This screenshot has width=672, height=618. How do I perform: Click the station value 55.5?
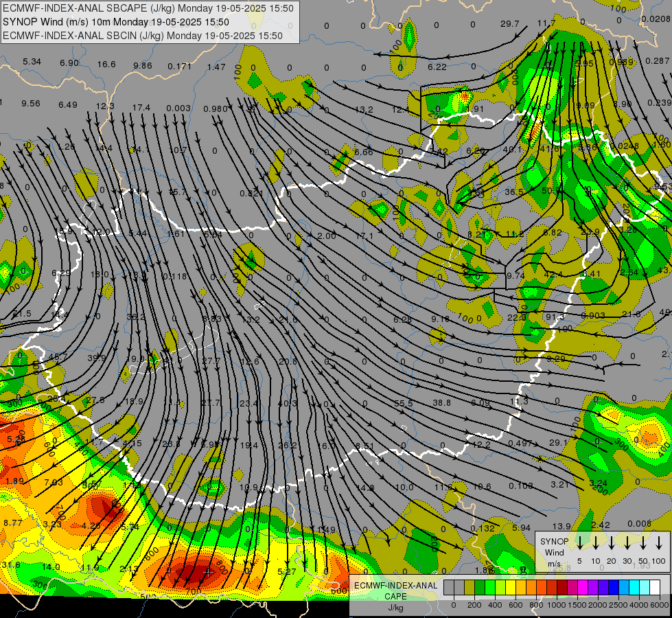pyautogui.click(x=404, y=404)
